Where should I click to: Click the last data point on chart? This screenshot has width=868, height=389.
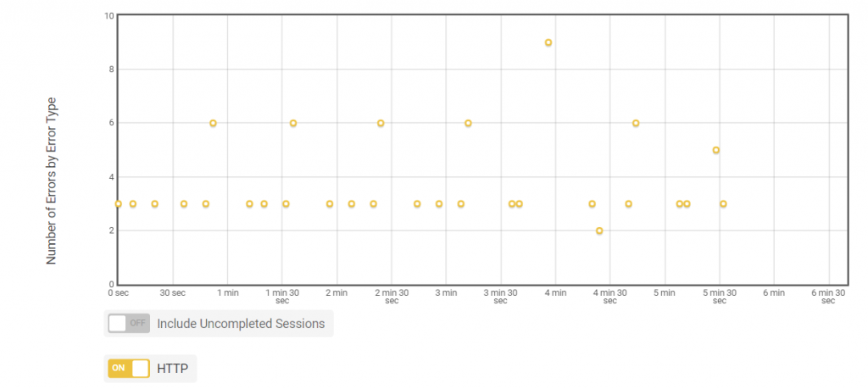tap(723, 203)
